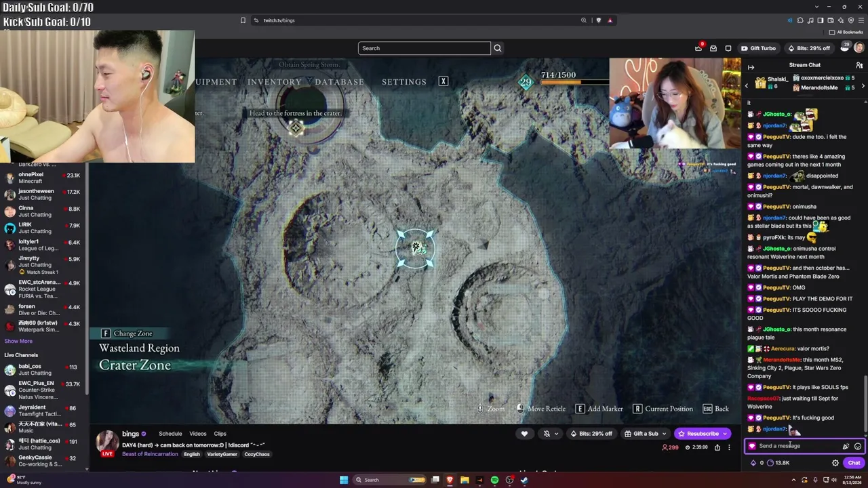Open Beast of Reincarnation category link
The height and width of the screenshot is (488, 868).
click(x=150, y=454)
